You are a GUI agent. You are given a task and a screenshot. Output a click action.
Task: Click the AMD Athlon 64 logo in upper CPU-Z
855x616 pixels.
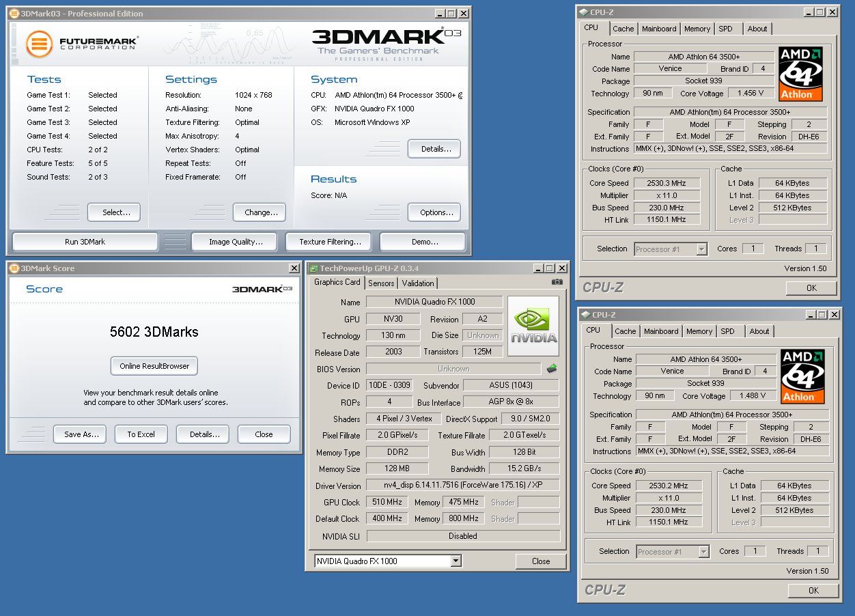[x=800, y=74]
